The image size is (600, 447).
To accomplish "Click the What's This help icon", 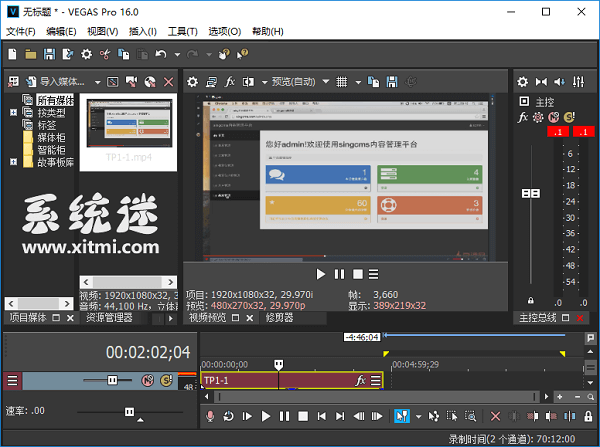I will [242, 54].
